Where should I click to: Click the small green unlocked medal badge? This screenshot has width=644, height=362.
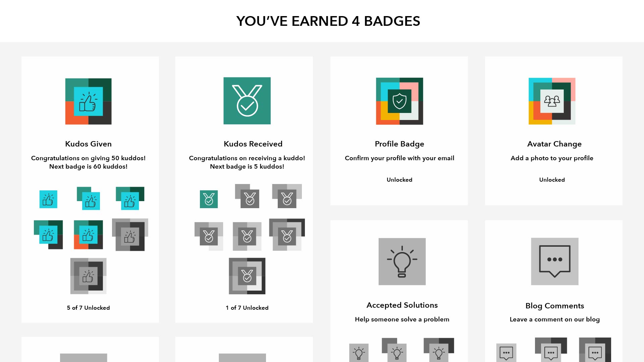(x=209, y=199)
